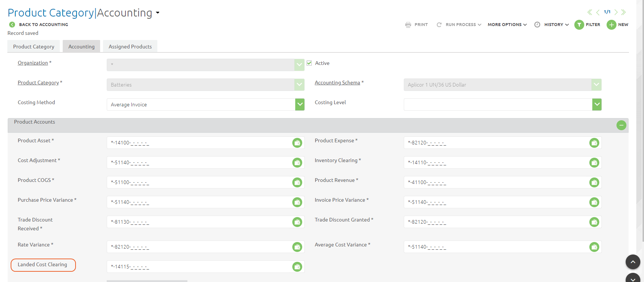
Task: Switch to the Assigned Products tab
Action: pyautogui.click(x=130, y=47)
